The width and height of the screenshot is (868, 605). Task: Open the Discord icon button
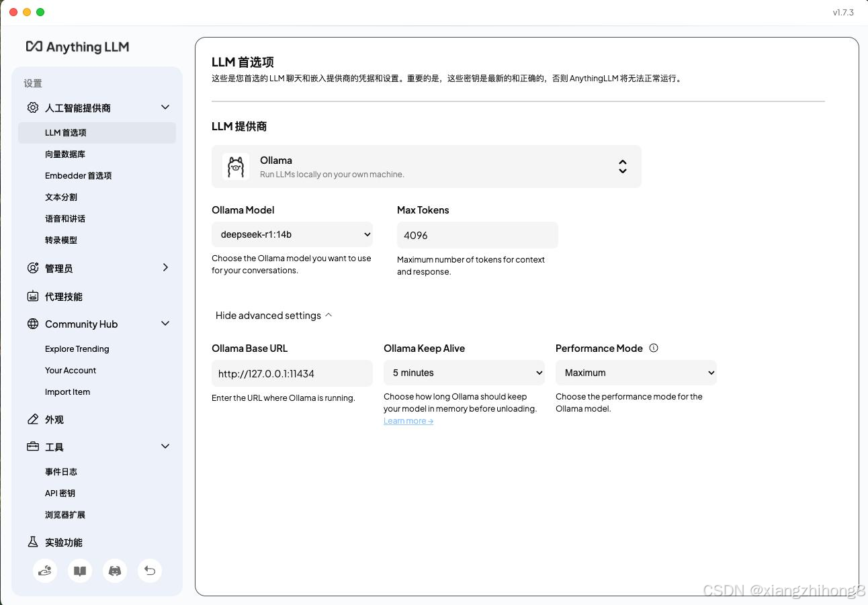click(x=115, y=571)
